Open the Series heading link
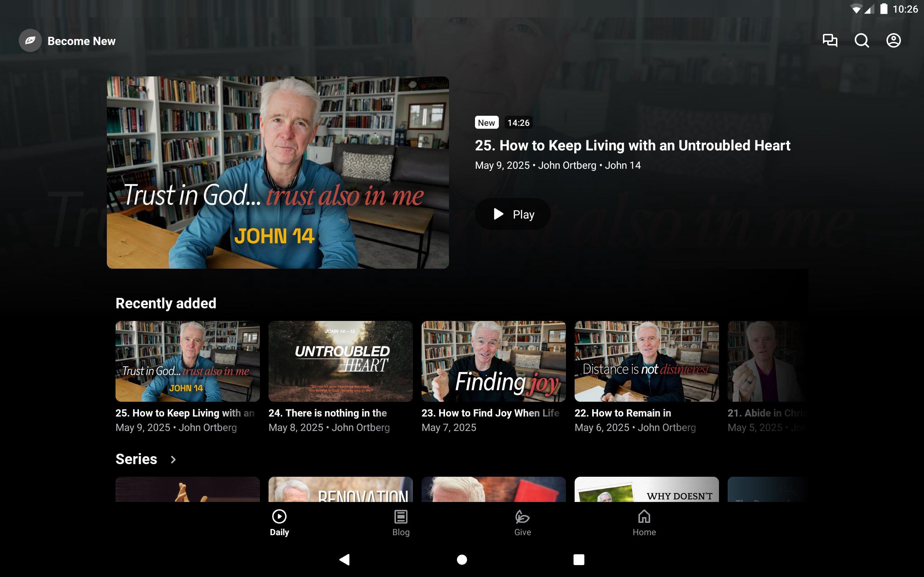The height and width of the screenshot is (577, 924). pyautogui.click(x=136, y=459)
